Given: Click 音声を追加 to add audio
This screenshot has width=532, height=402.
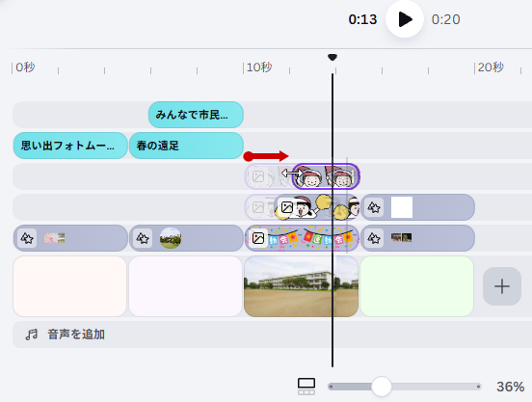Looking at the screenshot, I should pos(76,335).
